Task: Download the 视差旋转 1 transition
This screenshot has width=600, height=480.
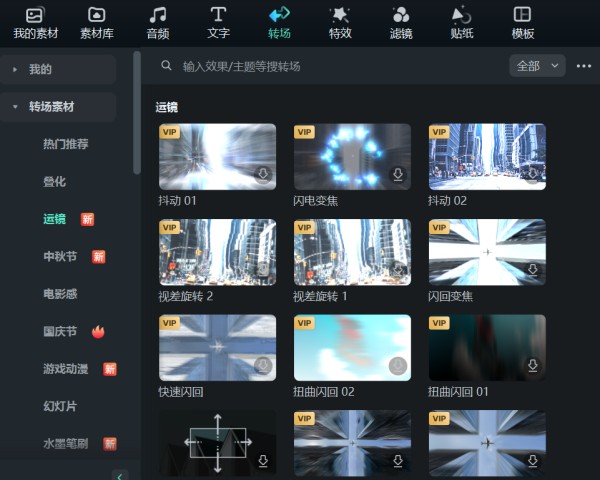Action: click(x=398, y=270)
